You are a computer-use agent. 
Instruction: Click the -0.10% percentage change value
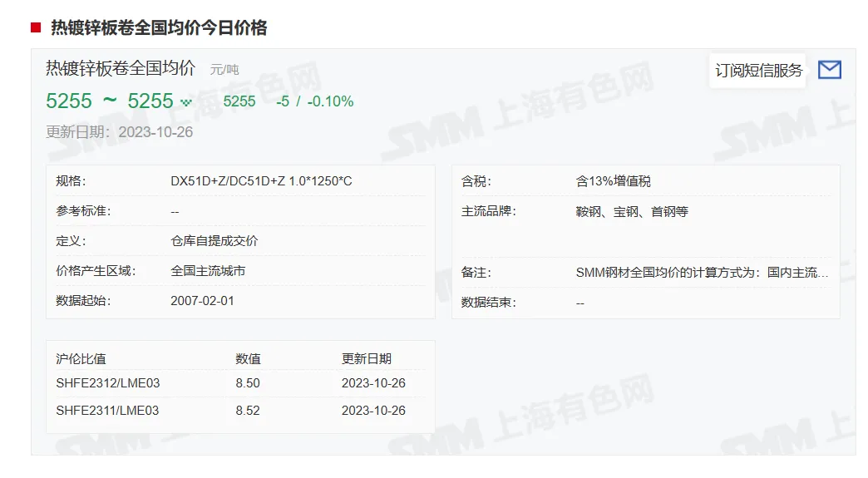[x=330, y=101]
